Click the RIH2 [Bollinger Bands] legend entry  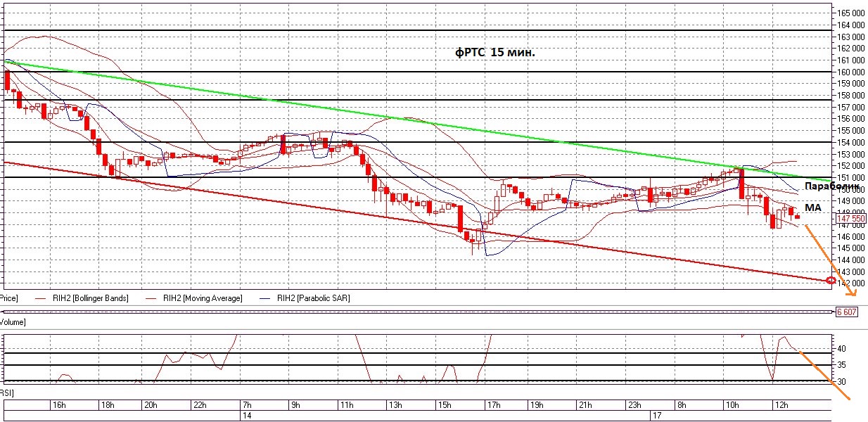point(82,298)
